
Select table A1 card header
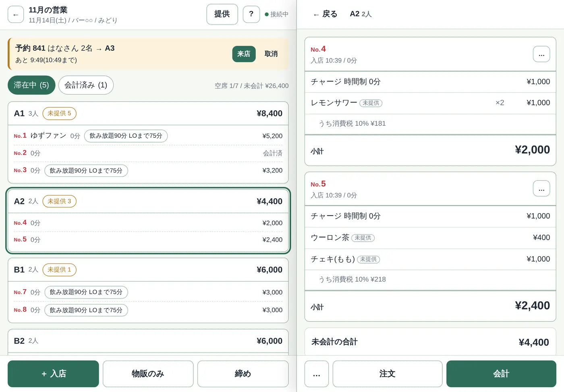[148, 114]
